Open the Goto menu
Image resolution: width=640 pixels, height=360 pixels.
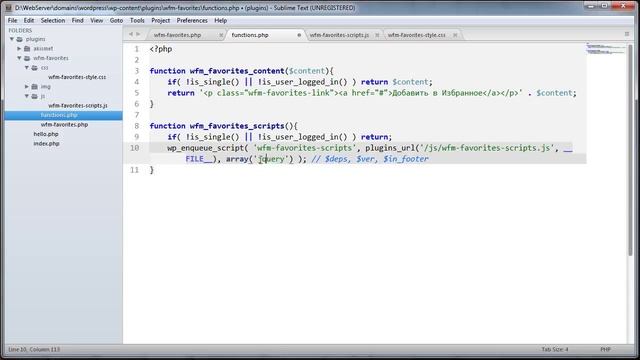116,20
